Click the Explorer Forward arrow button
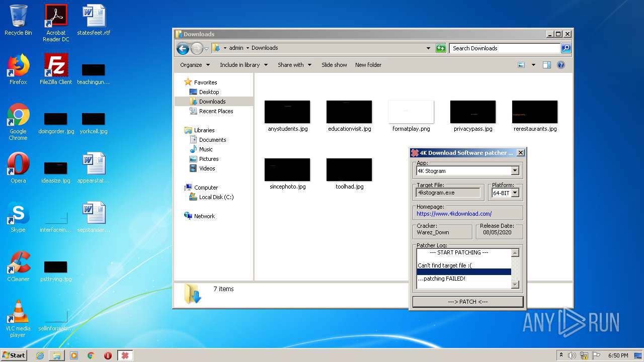Viewport: 644px width, 362px height. 197,48
